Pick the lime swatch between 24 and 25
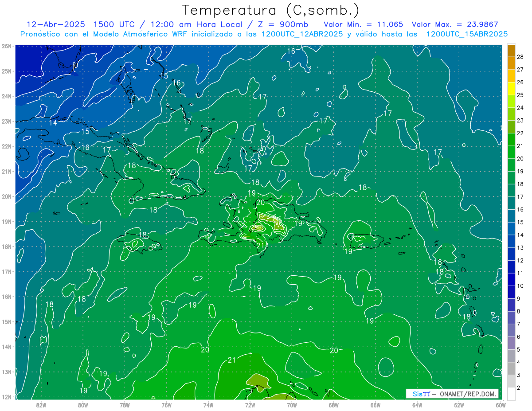 [511, 102]
